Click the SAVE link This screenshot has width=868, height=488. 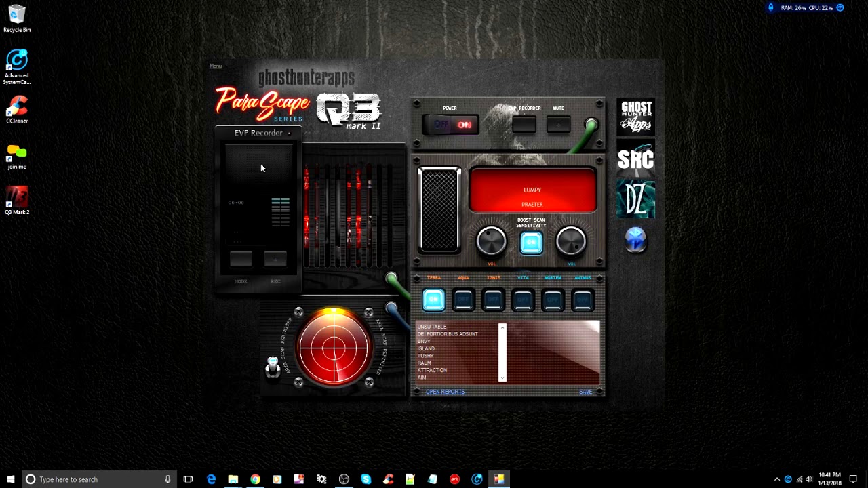[585, 392]
